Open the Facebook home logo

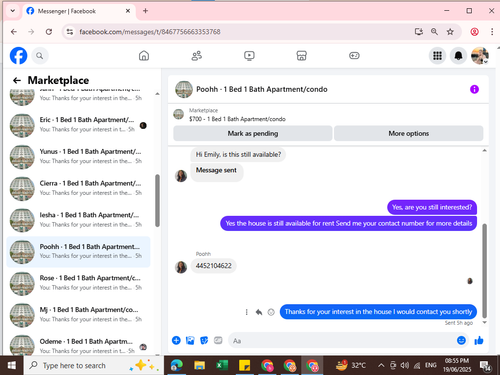(18, 55)
